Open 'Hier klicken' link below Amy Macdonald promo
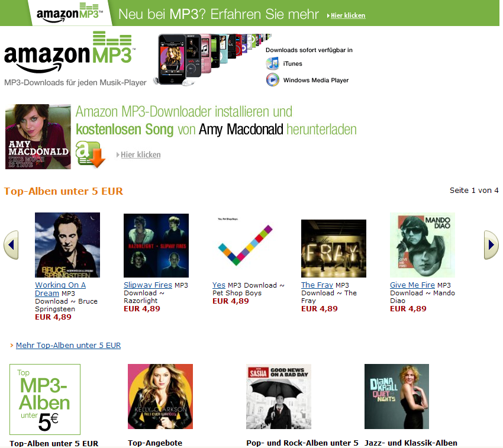 [x=140, y=154]
